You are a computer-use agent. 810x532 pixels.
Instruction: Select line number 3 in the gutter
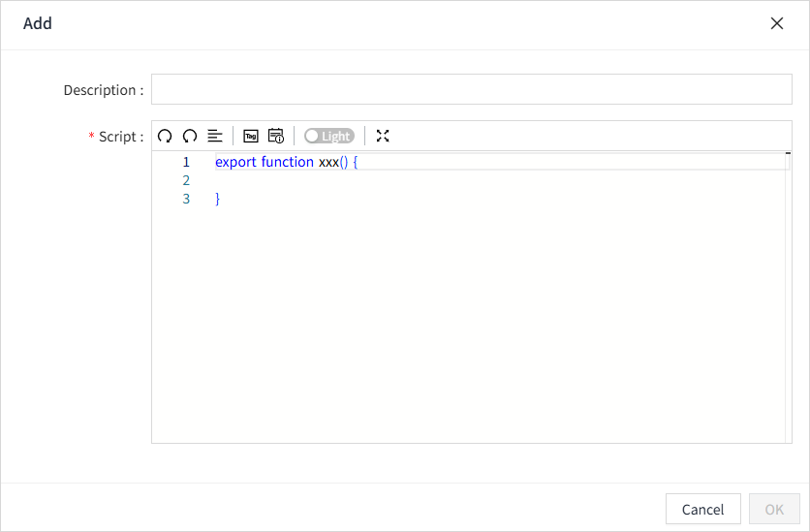click(186, 199)
